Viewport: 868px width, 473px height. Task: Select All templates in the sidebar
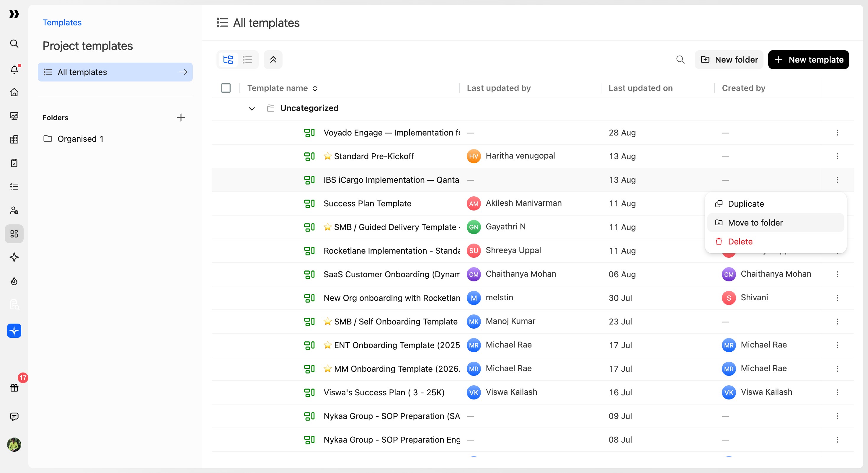[115, 72]
